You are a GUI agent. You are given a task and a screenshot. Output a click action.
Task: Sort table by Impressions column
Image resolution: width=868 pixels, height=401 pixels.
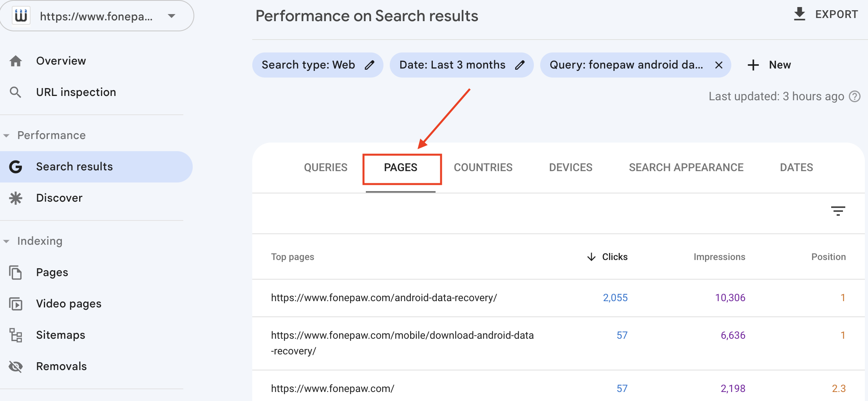(719, 257)
